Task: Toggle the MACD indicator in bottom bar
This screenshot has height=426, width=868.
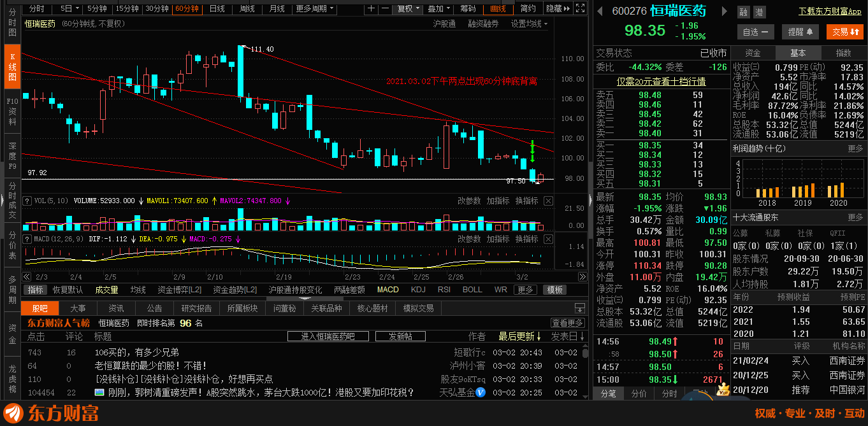Action: coord(387,290)
